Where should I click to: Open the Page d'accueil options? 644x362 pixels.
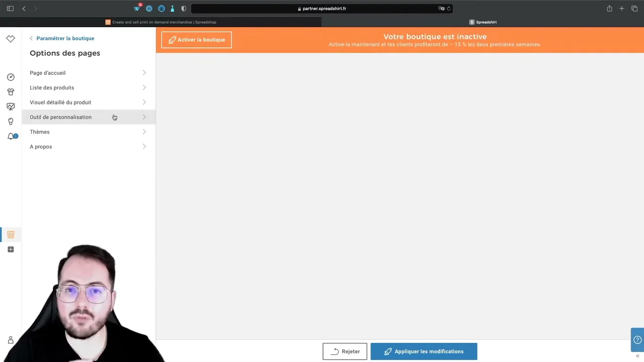89,73
